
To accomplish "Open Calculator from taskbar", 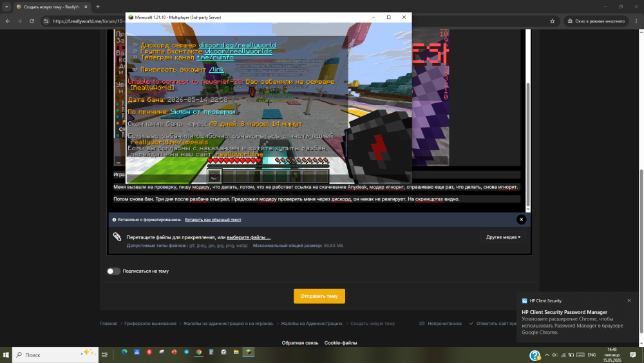I will [211, 352].
